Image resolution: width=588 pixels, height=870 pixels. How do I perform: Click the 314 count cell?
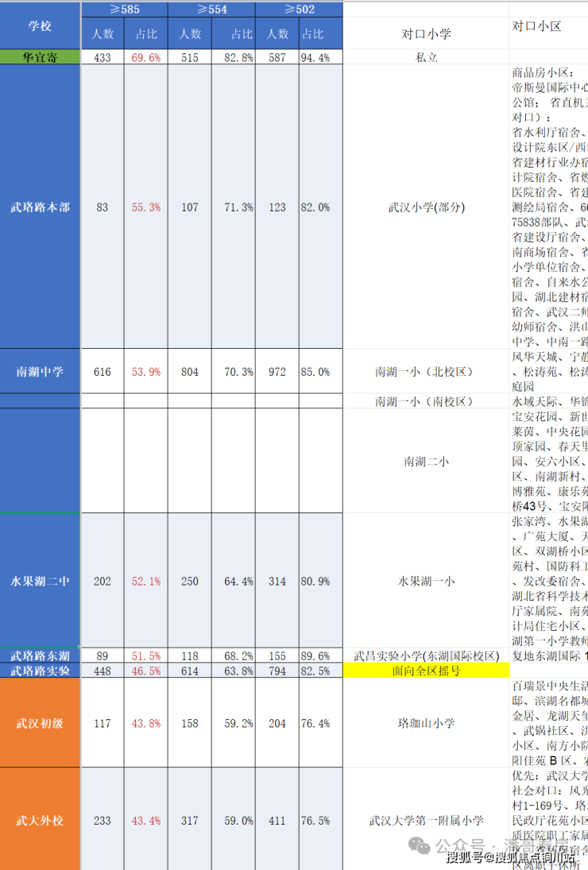pos(277,581)
